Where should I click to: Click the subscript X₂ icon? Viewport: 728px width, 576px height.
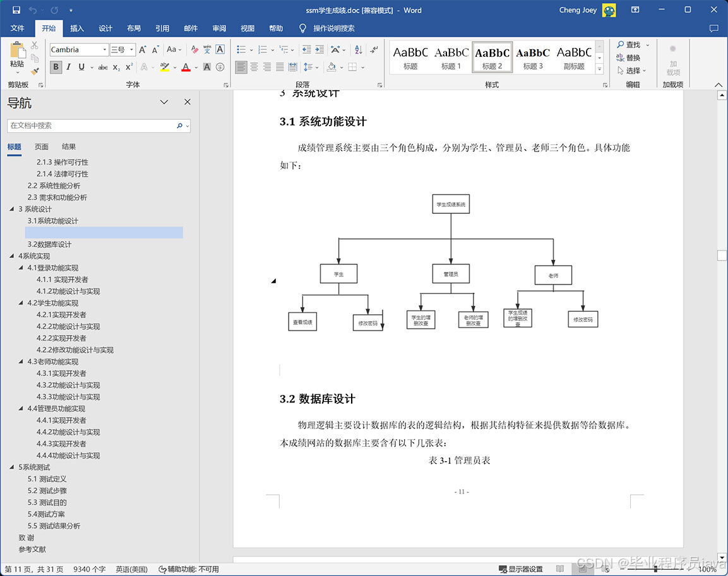pyautogui.click(x=116, y=68)
